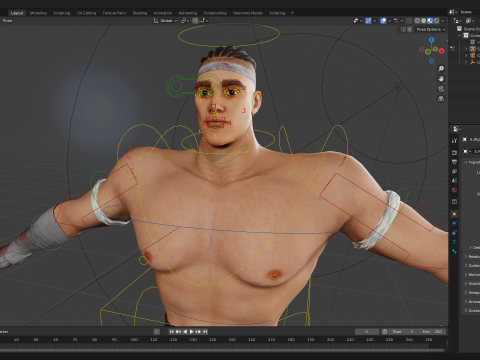Image resolution: width=480 pixels, height=360 pixels.
Task: Add a new workspace with plus button
Action: [x=292, y=13]
